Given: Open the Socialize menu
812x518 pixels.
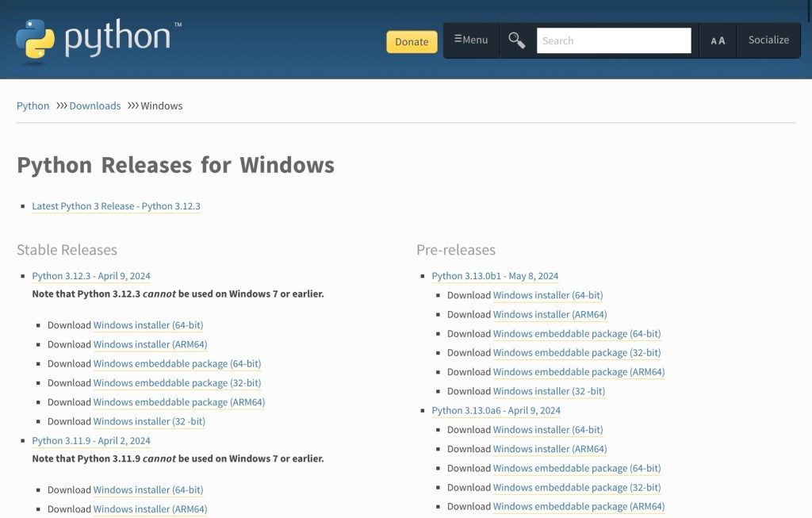Looking at the screenshot, I should pyautogui.click(x=768, y=40).
